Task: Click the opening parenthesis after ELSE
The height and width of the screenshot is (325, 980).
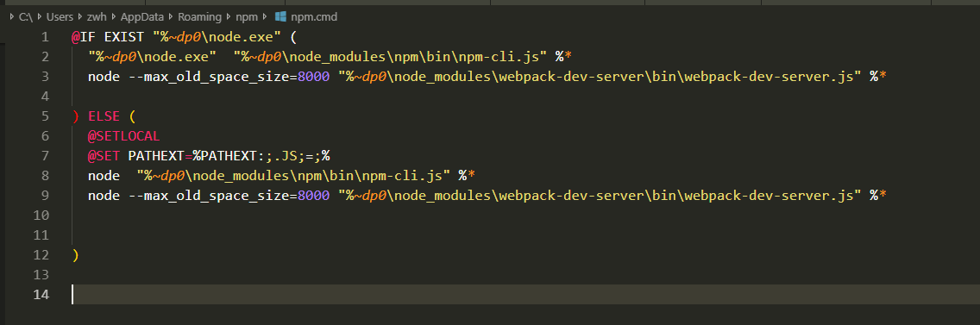Action: click(133, 116)
